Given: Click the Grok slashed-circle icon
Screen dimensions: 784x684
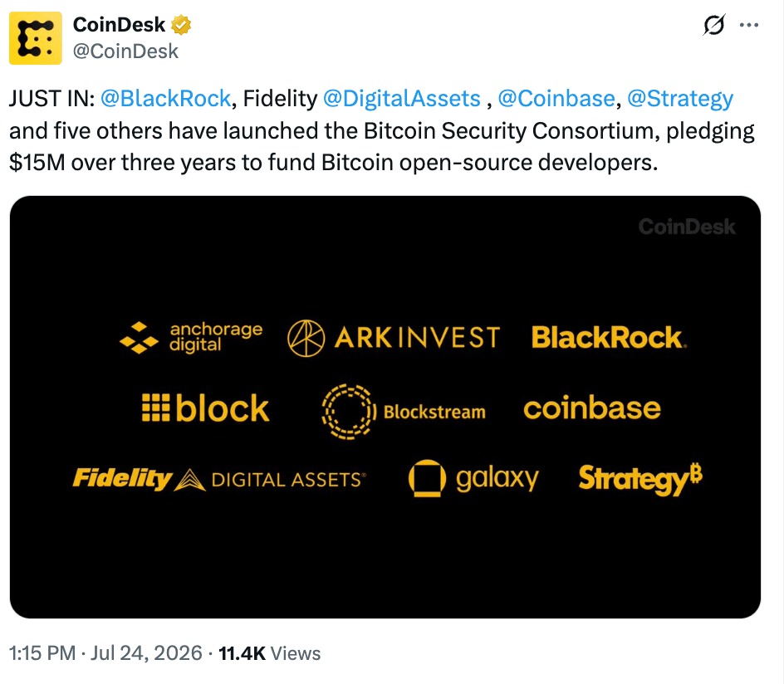Looking at the screenshot, I should [x=713, y=24].
